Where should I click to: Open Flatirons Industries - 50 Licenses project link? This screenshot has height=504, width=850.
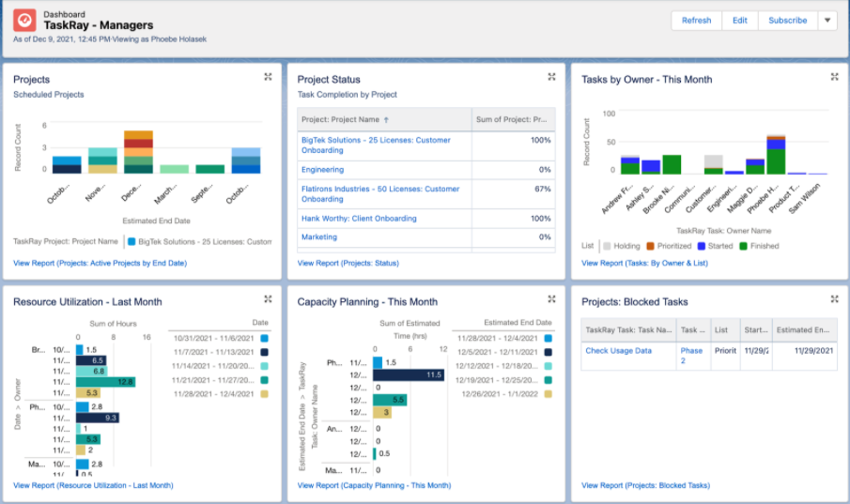380,194
